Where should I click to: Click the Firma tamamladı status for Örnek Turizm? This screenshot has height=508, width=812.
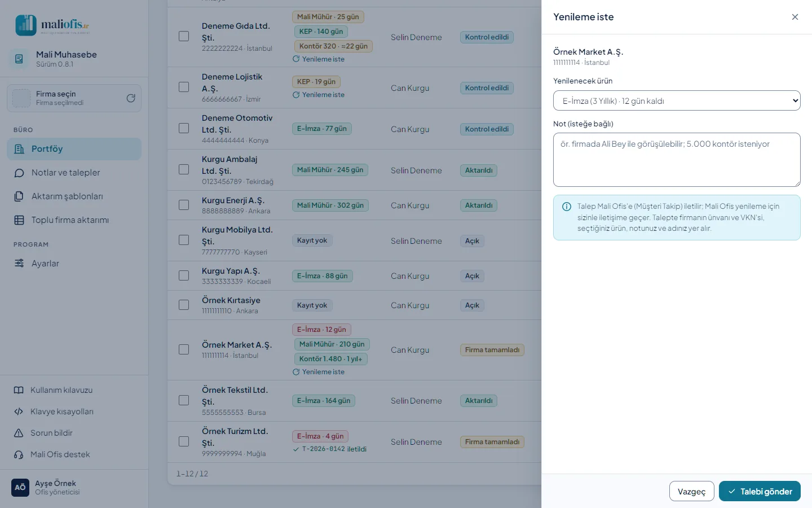click(x=492, y=442)
